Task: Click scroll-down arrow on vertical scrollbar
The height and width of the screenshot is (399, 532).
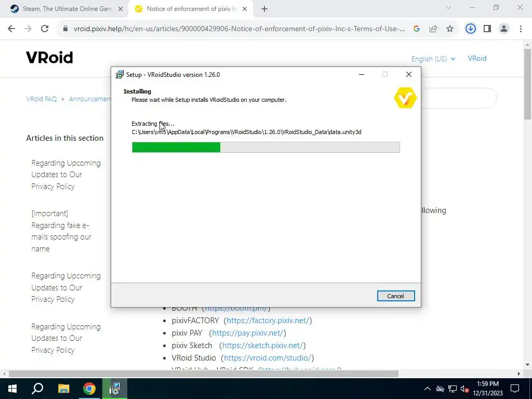Action: (x=527, y=365)
